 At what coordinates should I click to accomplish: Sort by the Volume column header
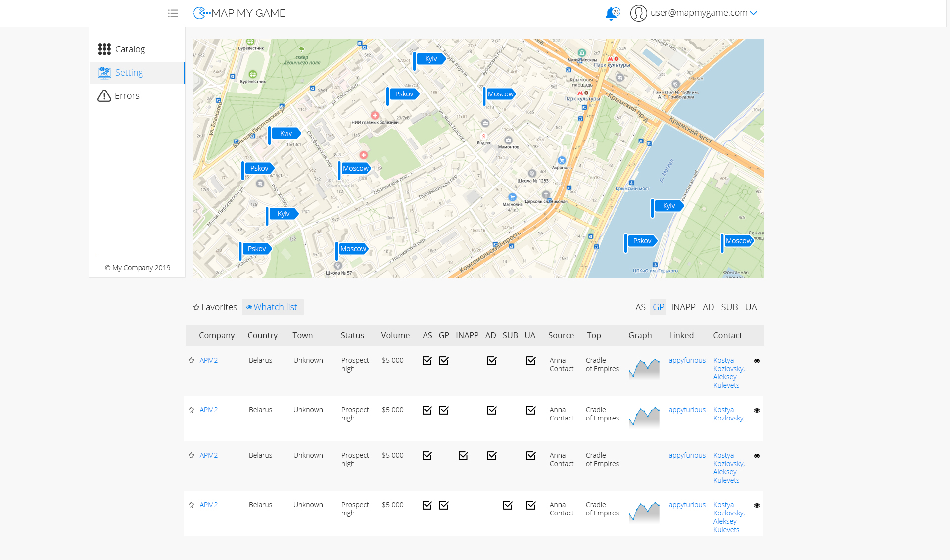(395, 335)
